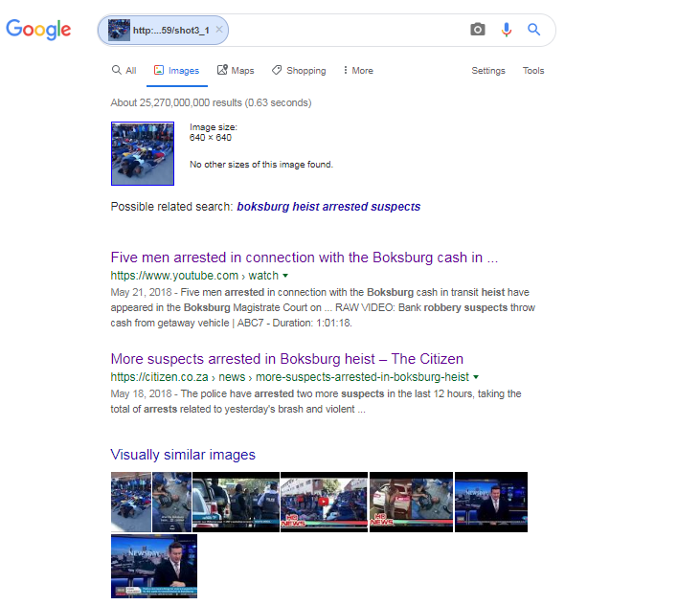The height and width of the screenshot is (605, 700).
Task: Switch to the All results tab
Action: (x=124, y=71)
